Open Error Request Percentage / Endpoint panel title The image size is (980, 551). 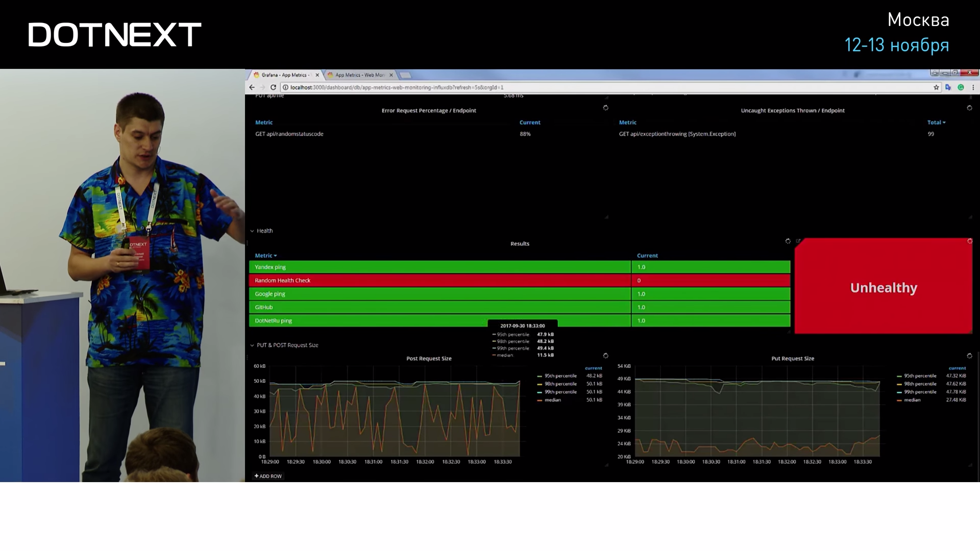(429, 111)
